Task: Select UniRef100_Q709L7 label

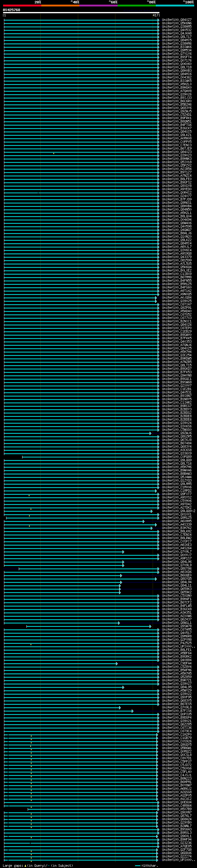Action: point(177,551)
